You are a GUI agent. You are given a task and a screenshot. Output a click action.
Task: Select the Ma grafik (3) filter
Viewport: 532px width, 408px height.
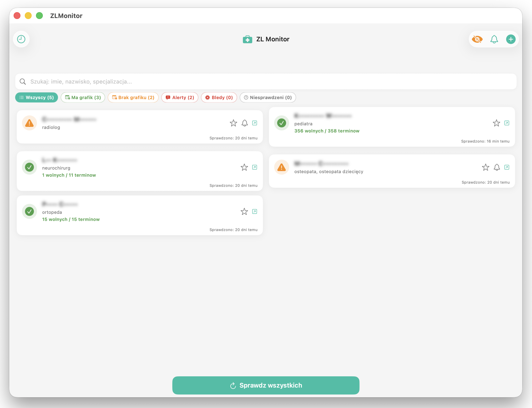(83, 97)
